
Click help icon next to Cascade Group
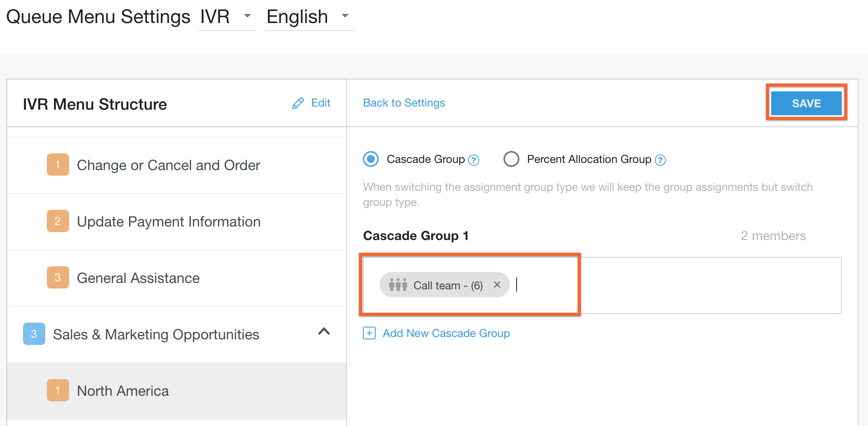474,160
